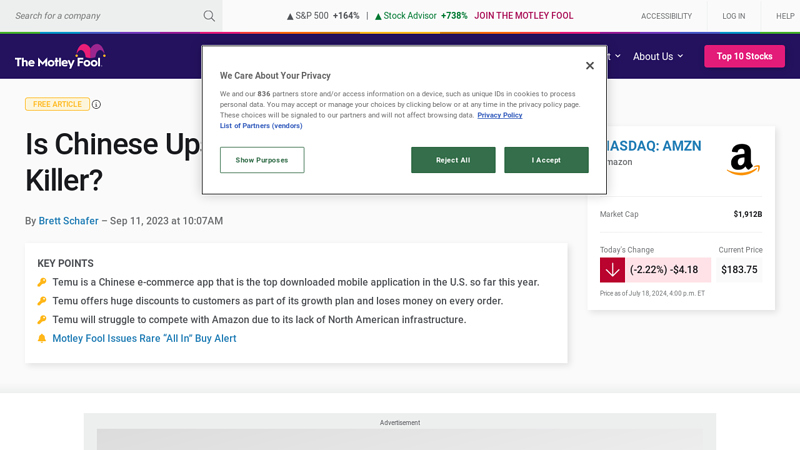800x450 pixels.
Task: Open the Top 10 Stocks button
Action: tap(744, 56)
